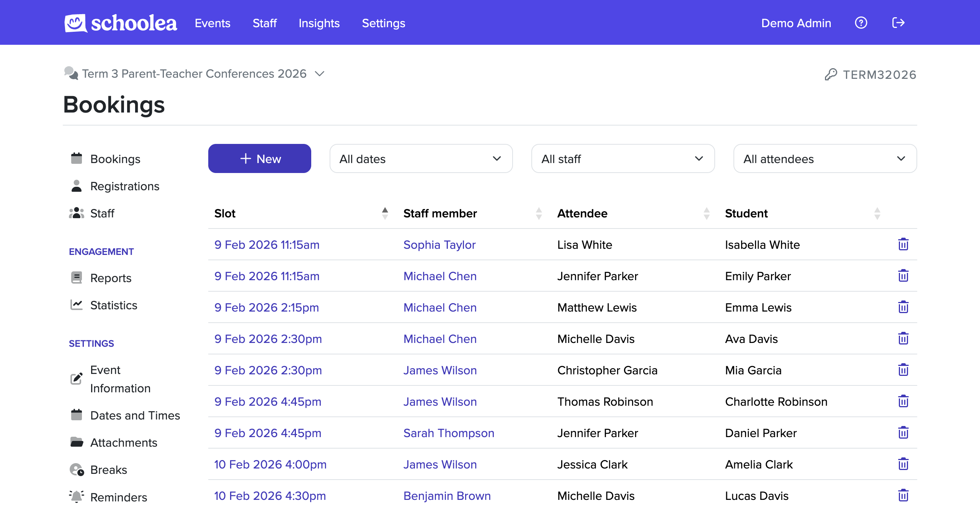Toggle sorting on the Attendee column

706,213
